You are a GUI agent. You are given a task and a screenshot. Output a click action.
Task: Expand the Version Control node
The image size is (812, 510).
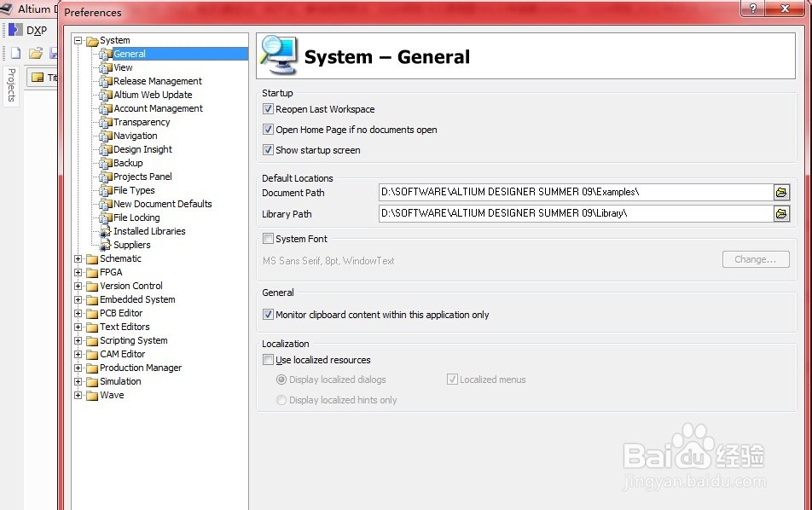point(78,286)
